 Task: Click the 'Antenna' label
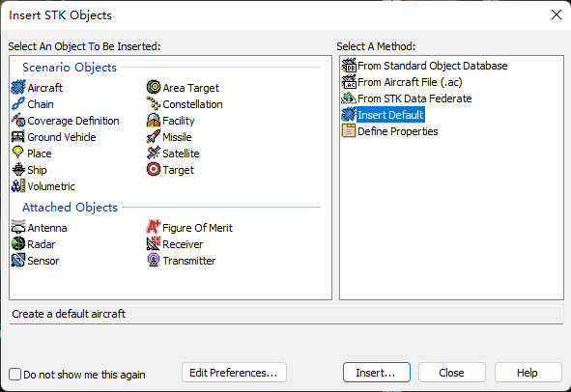point(47,228)
